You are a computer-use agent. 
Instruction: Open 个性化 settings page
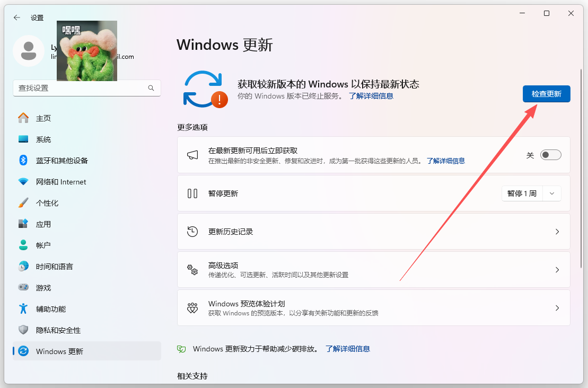coord(87,203)
